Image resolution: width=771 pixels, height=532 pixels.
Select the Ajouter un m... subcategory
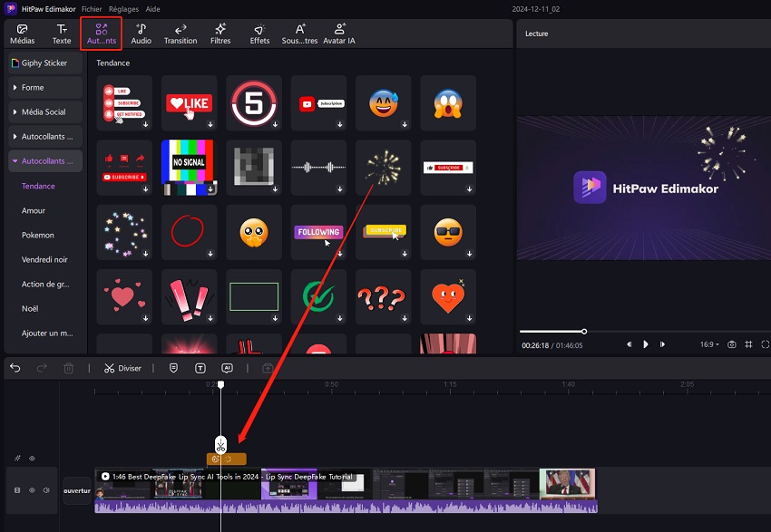(x=47, y=334)
